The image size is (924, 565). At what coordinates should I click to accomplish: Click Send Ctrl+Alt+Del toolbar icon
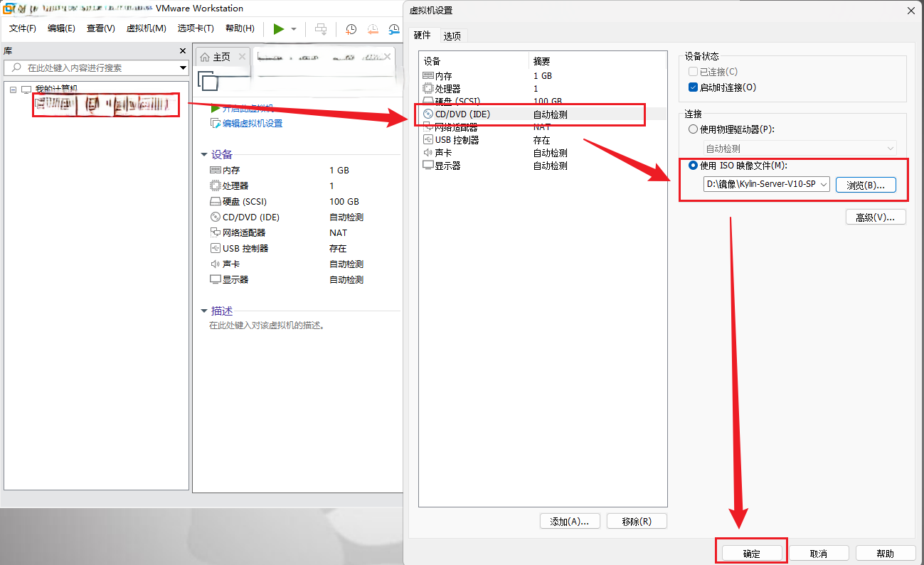click(321, 29)
